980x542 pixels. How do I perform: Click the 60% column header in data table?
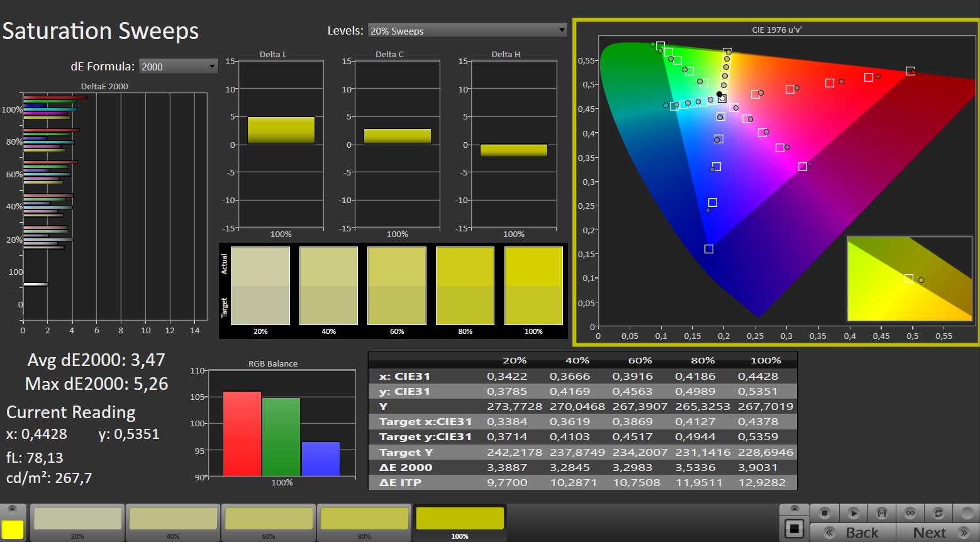(640, 360)
